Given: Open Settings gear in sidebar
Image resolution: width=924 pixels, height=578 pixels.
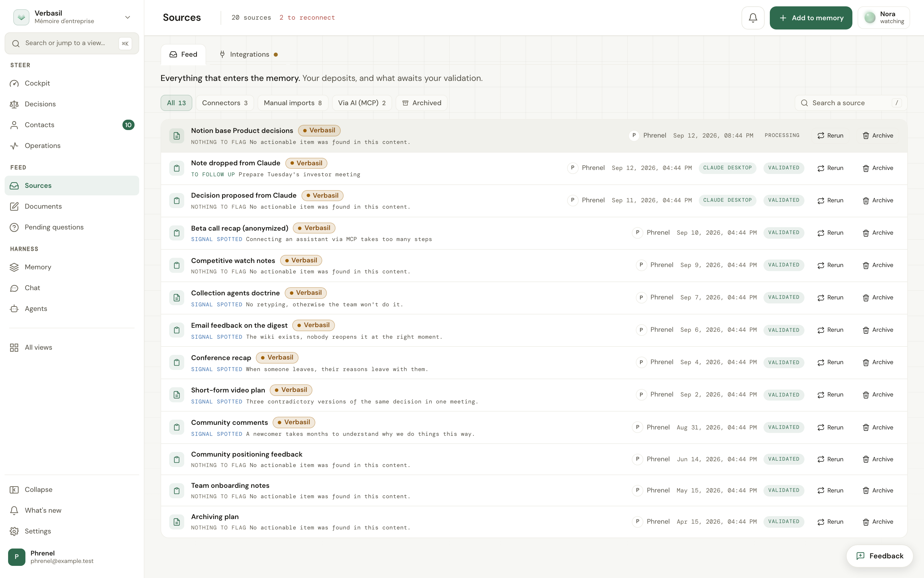Looking at the screenshot, I should [72, 531].
